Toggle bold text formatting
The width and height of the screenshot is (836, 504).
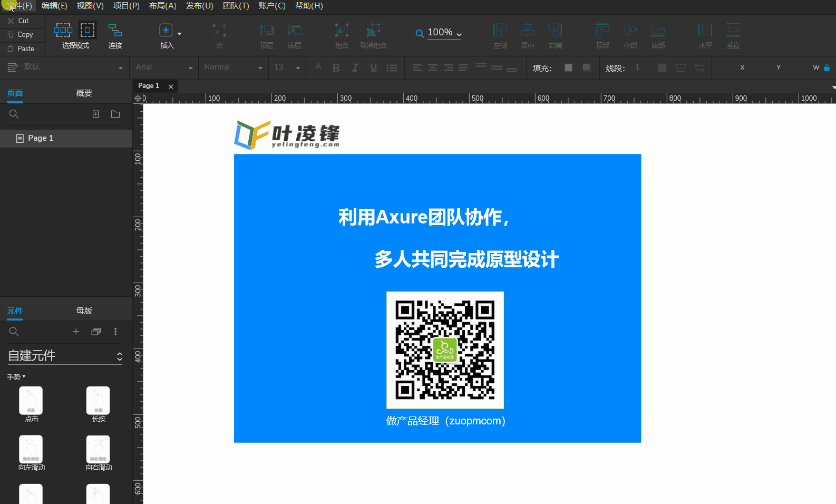tap(336, 67)
